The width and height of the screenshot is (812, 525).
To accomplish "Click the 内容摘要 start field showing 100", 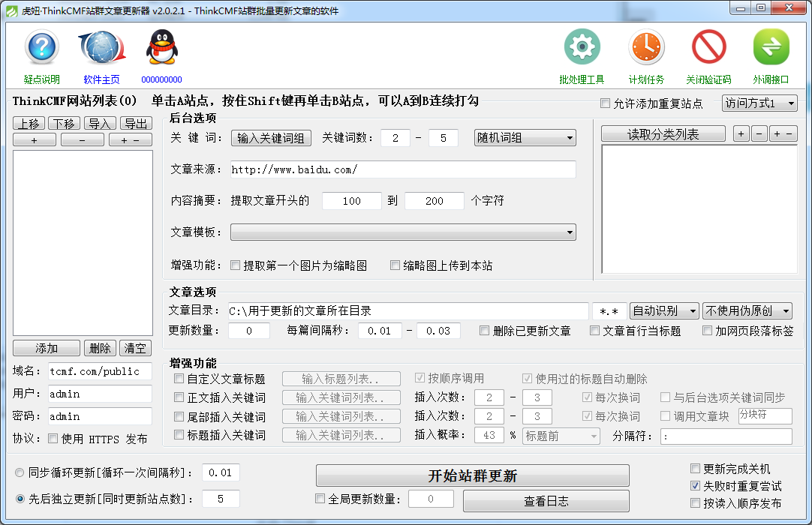I will (352, 201).
